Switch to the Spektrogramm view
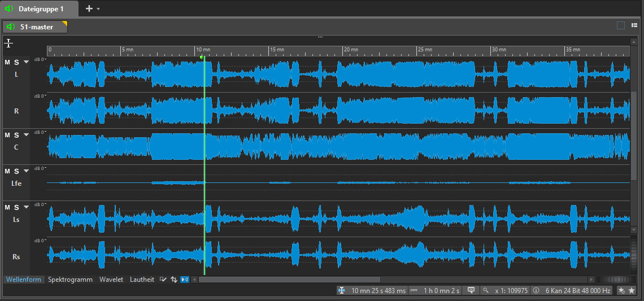The image size is (644, 301). 70,280
